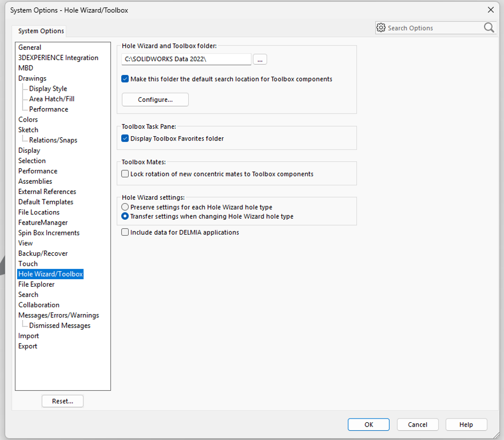
Task: Open Export options page
Action: 28,346
